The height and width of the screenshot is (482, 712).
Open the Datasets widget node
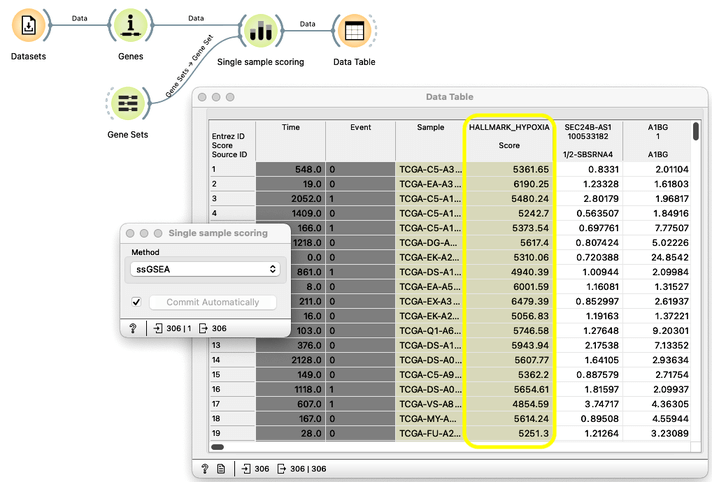coord(28,25)
